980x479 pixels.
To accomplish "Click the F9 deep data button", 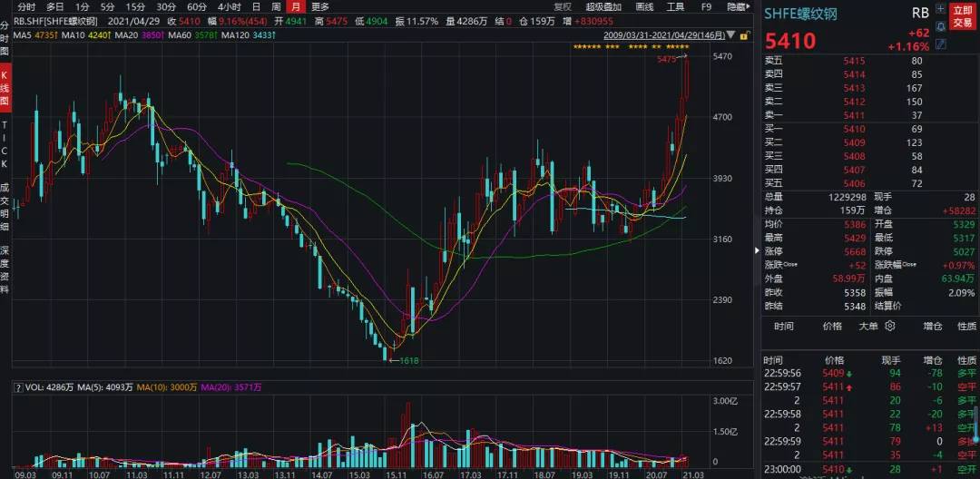I will click(706, 7).
